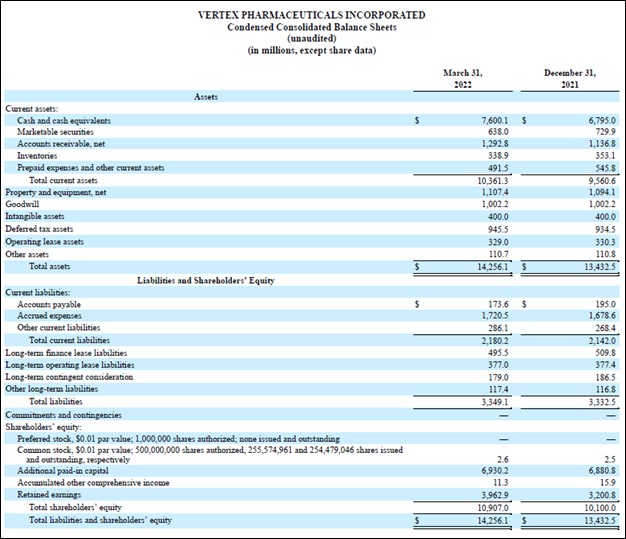Select the Goodwill row label
626x539 pixels.
[x=22, y=204]
